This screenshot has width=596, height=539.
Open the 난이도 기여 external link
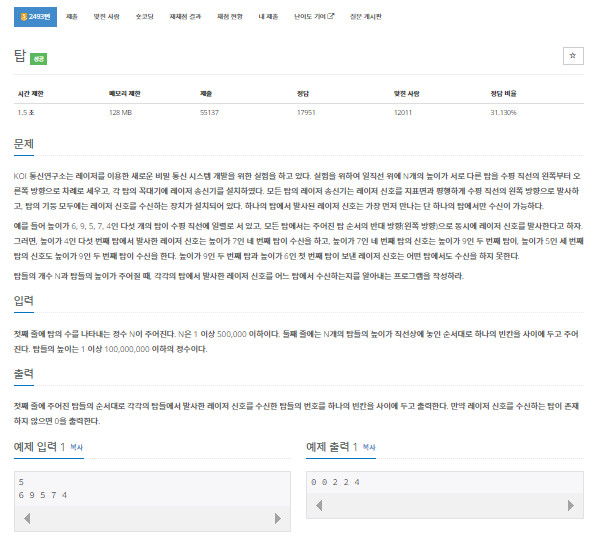(x=314, y=17)
